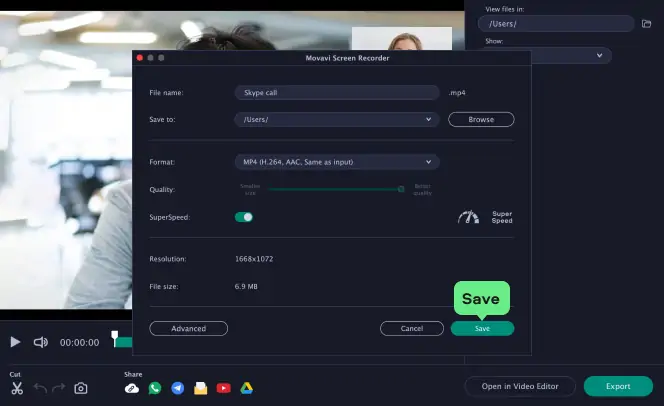Open the Save to folder dropdown
This screenshot has width=664, height=406.
(x=337, y=119)
